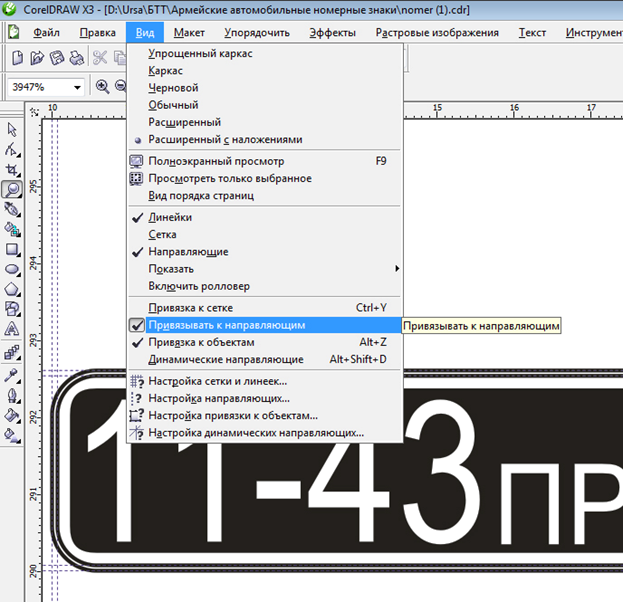Choose Включить ролловер item
This screenshot has width=624, height=603.
click(265, 286)
